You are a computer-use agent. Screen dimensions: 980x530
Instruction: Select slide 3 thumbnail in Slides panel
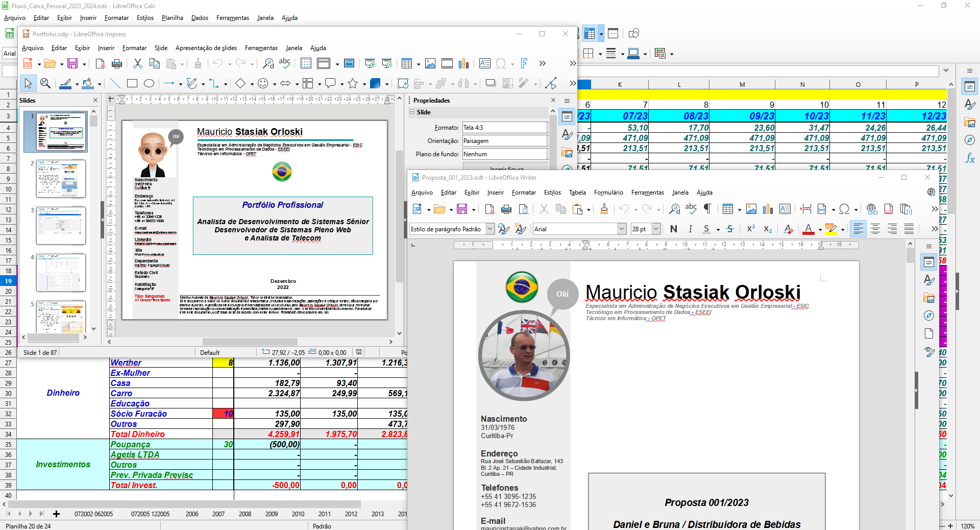point(61,226)
